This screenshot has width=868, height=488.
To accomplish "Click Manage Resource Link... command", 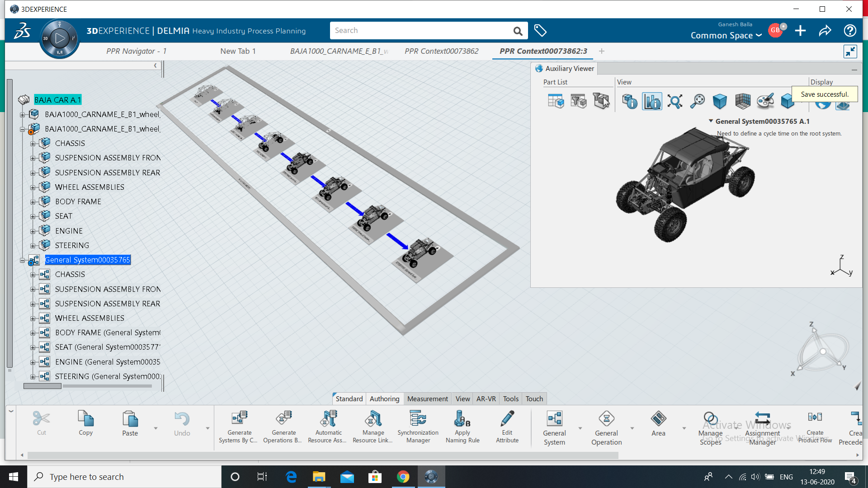I will pyautogui.click(x=373, y=427).
